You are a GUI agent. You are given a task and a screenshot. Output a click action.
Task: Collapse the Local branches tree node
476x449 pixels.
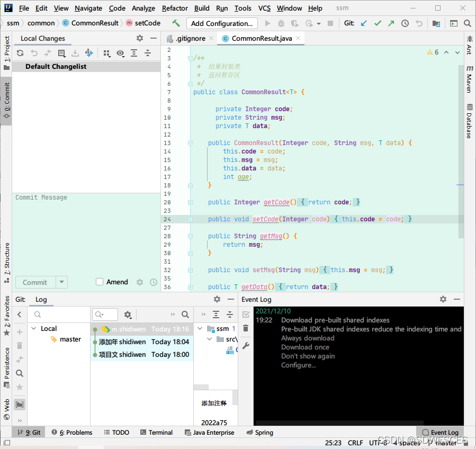[x=34, y=328]
